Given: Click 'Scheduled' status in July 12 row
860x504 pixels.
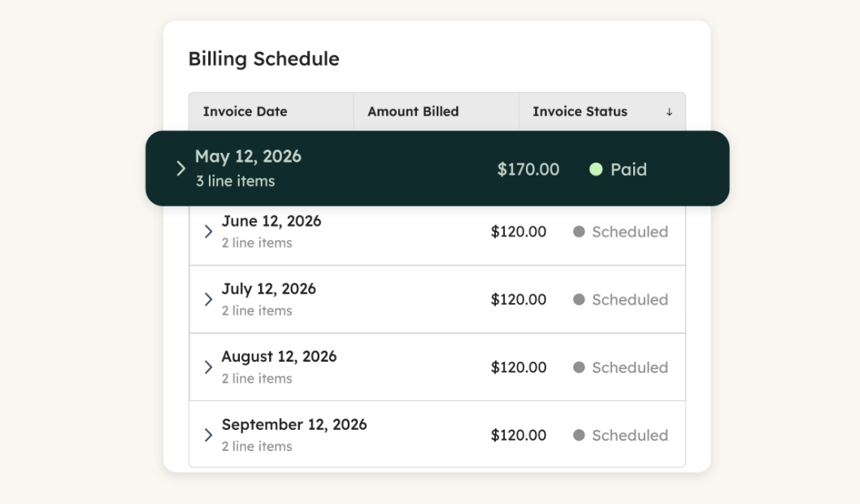Looking at the screenshot, I should 630,299.
